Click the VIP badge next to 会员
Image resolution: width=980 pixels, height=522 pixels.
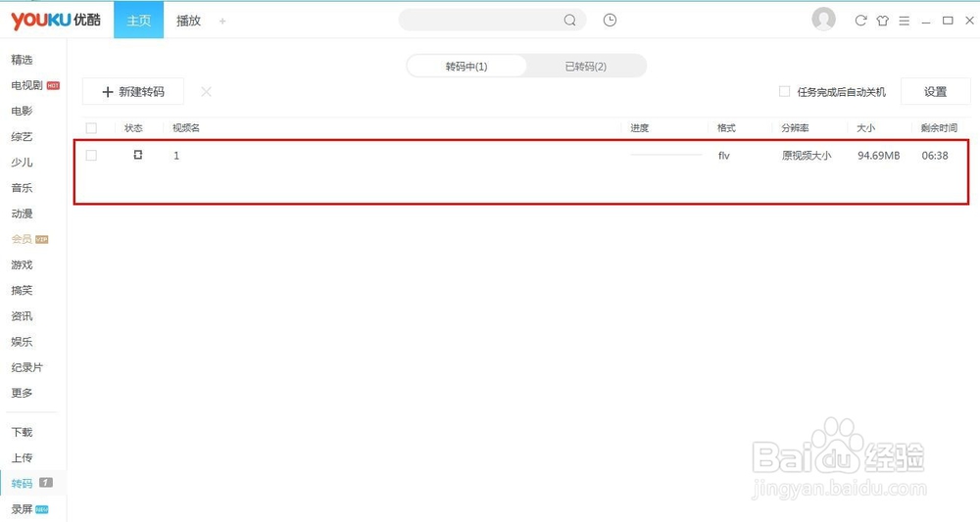pos(42,239)
